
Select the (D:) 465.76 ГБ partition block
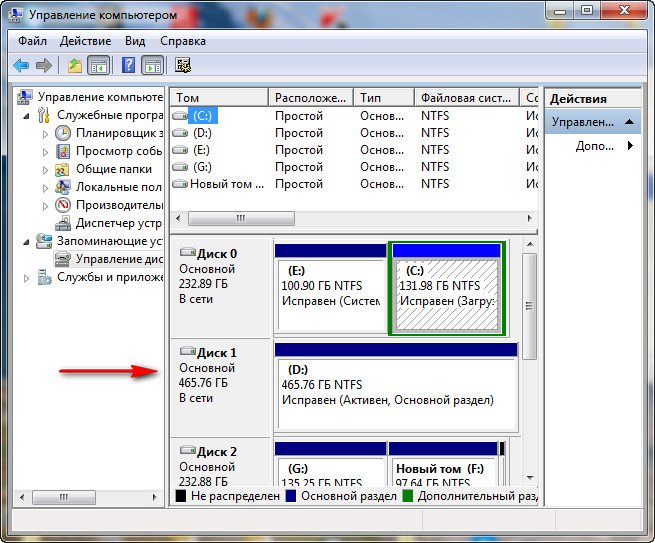[x=396, y=388]
